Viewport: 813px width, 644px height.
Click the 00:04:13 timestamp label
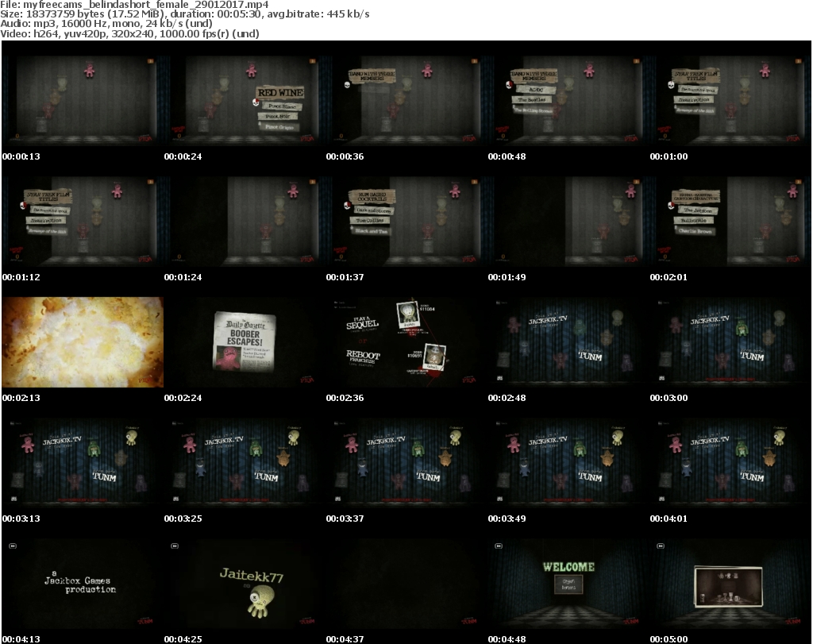(x=21, y=639)
